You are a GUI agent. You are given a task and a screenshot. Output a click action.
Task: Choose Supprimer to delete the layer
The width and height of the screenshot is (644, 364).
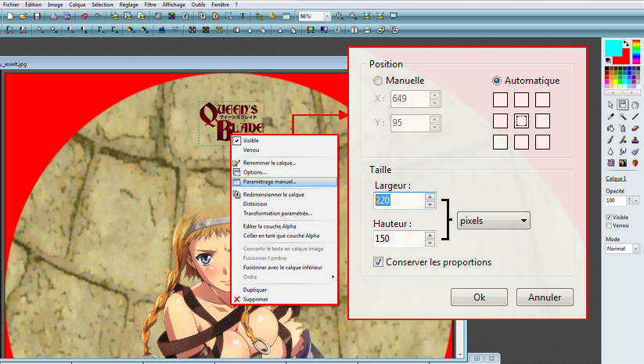point(284,299)
